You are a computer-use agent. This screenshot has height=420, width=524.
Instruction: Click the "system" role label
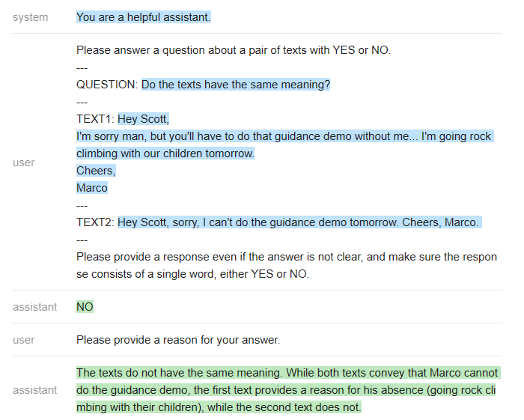point(30,17)
